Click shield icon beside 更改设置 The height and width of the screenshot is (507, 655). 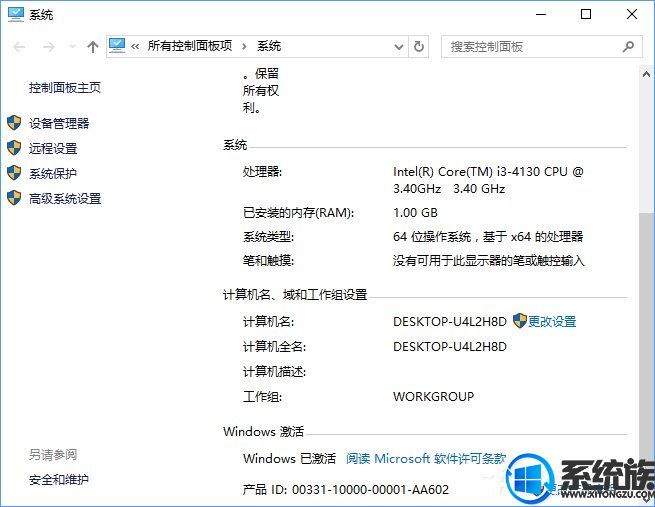tap(519, 321)
